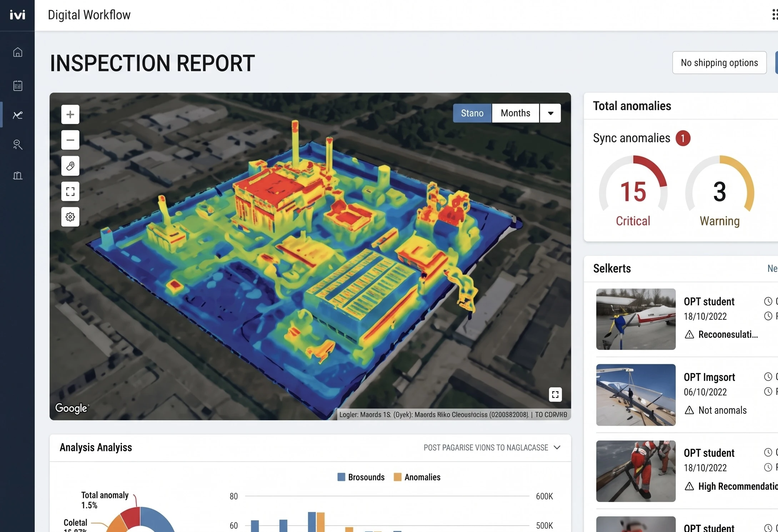
Task: Open the library building icon in sidebar
Action: tap(18, 175)
